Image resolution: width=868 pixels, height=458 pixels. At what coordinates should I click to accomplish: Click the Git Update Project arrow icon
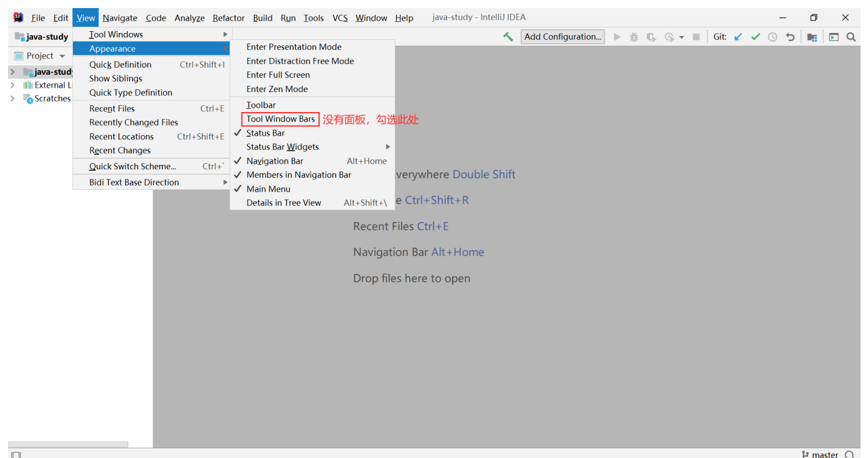738,37
